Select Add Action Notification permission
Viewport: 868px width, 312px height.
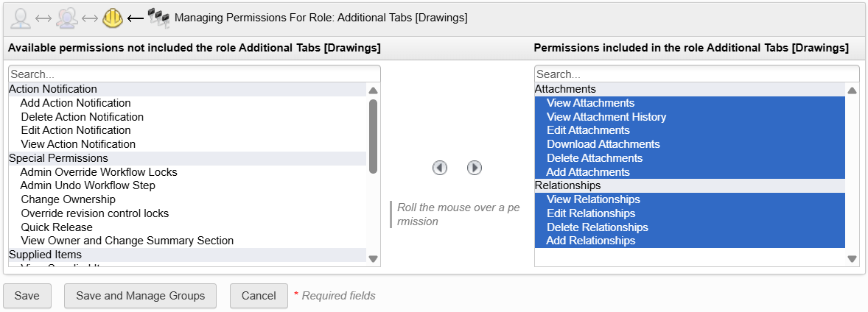point(75,103)
